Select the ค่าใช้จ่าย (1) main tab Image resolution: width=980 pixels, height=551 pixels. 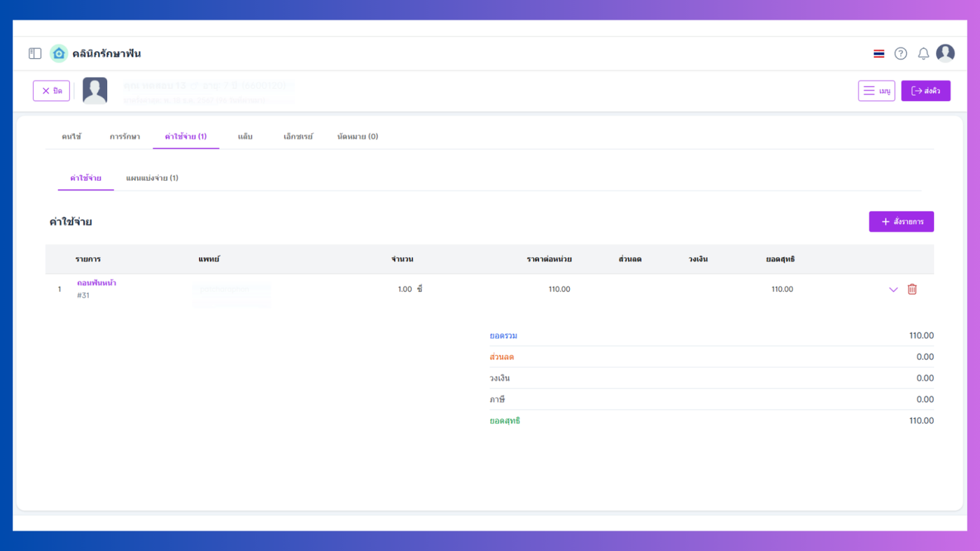(x=185, y=137)
